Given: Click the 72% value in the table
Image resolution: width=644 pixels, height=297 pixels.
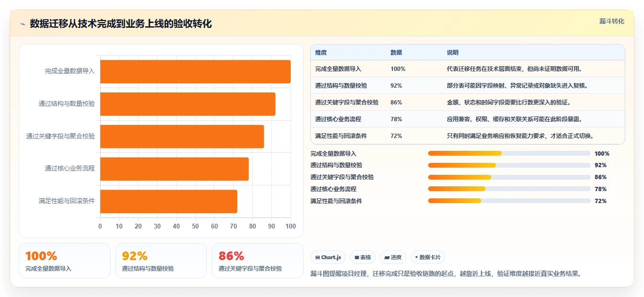Looking at the screenshot, I should (x=396, y=136).
